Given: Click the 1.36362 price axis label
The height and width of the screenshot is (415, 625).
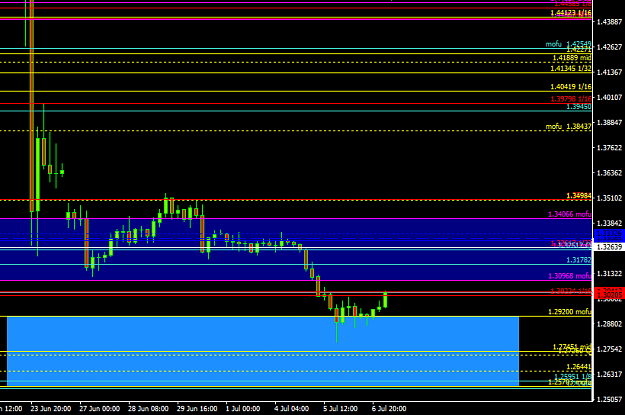Looking at the screenshot, I should point(609,173).
